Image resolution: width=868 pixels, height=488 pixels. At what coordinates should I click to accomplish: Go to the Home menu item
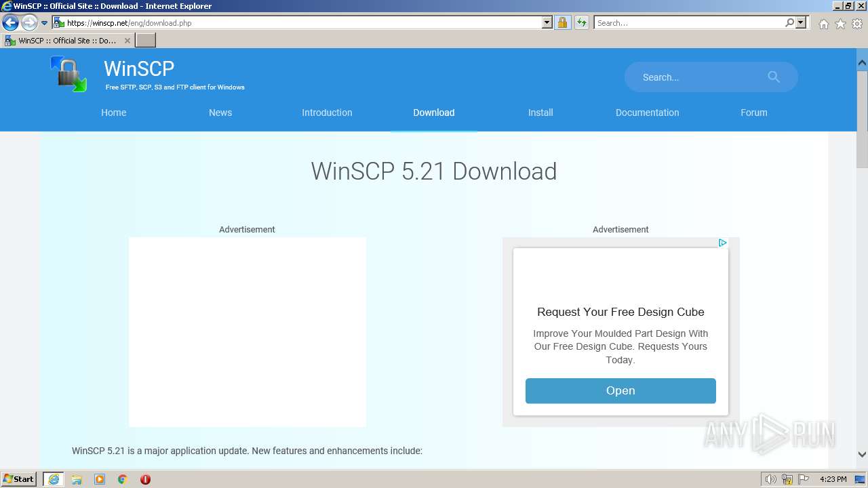click(114, 113)
